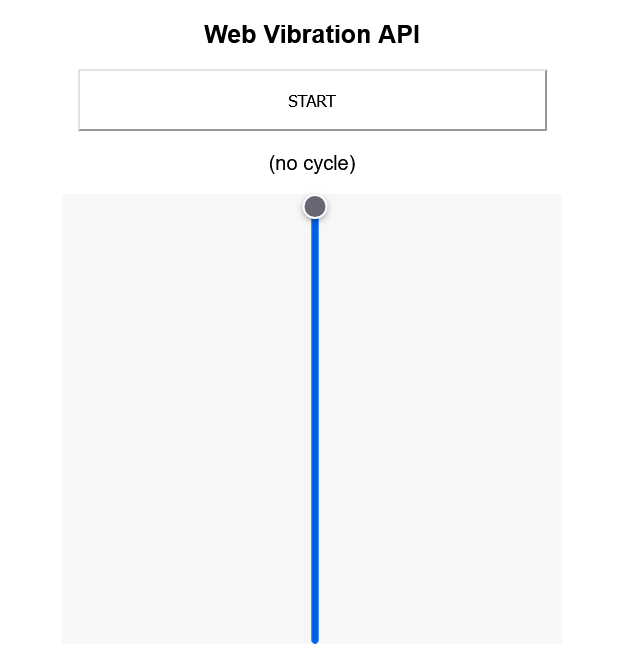Click the right edge of the START button

pos(542,101)
